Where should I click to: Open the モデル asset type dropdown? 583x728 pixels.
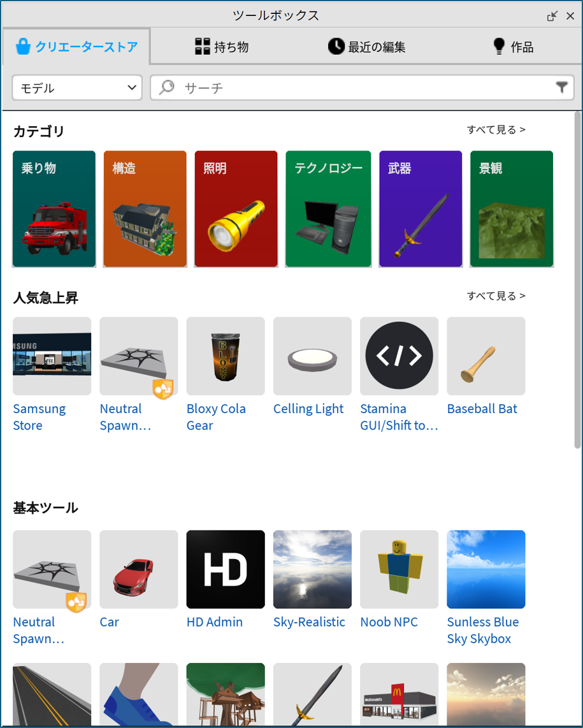point(77,88)
